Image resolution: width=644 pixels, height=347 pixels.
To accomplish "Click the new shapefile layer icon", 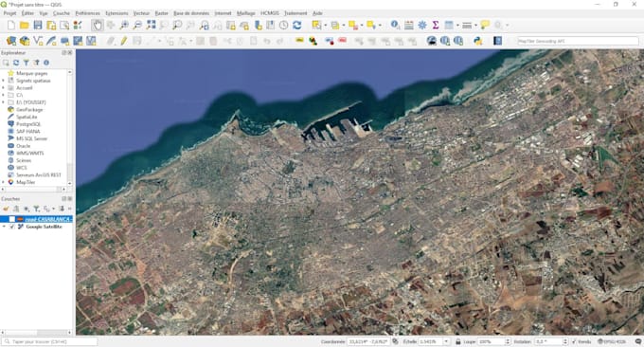I will (38, 41).
